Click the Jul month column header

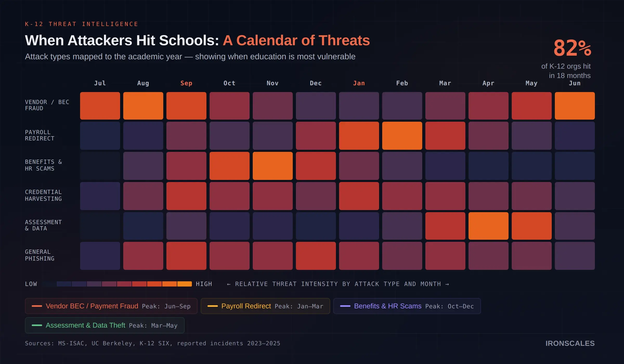100,83
